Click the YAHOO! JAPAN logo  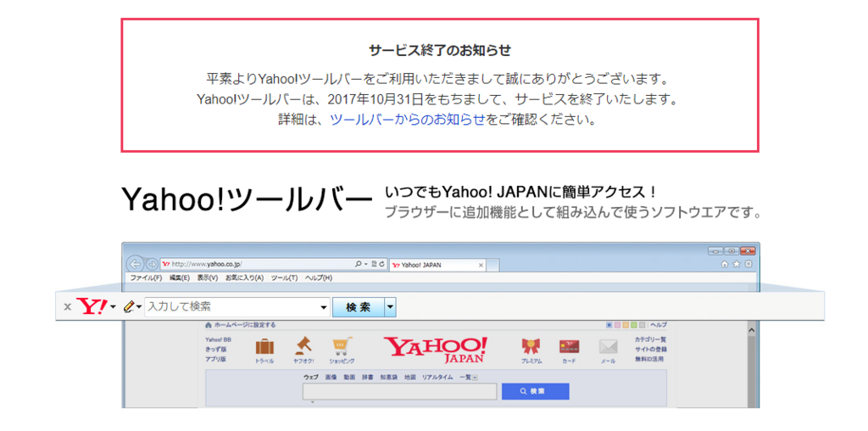[x=437, y=350]
